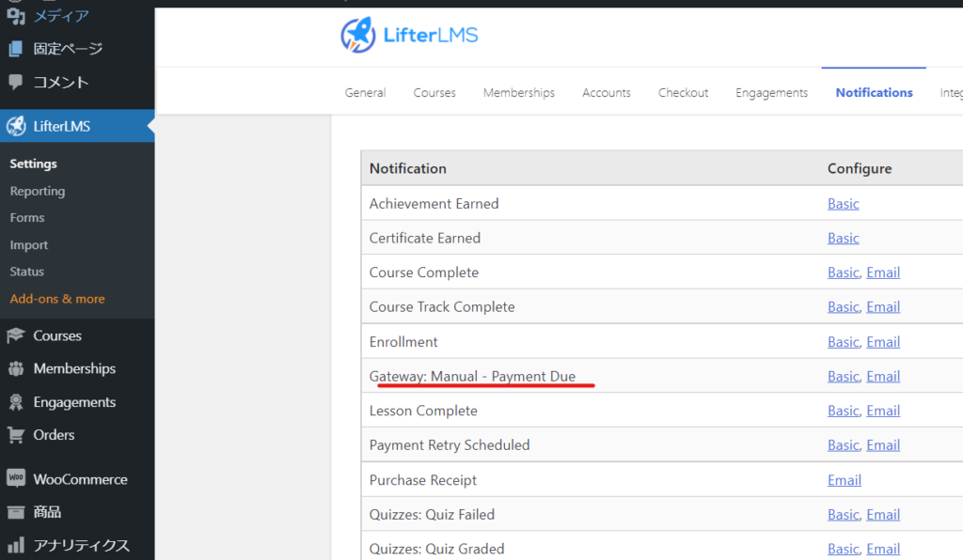Image resolution: width=963 pixels, height=560 pixels.
Task: Open the コメント menu
Action: pyautogui.click(x=61, y=82)
